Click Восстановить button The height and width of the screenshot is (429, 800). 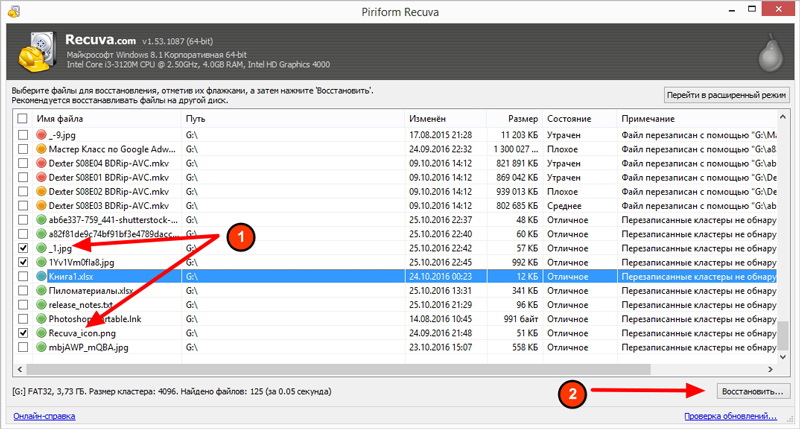(x=753, y=392)
